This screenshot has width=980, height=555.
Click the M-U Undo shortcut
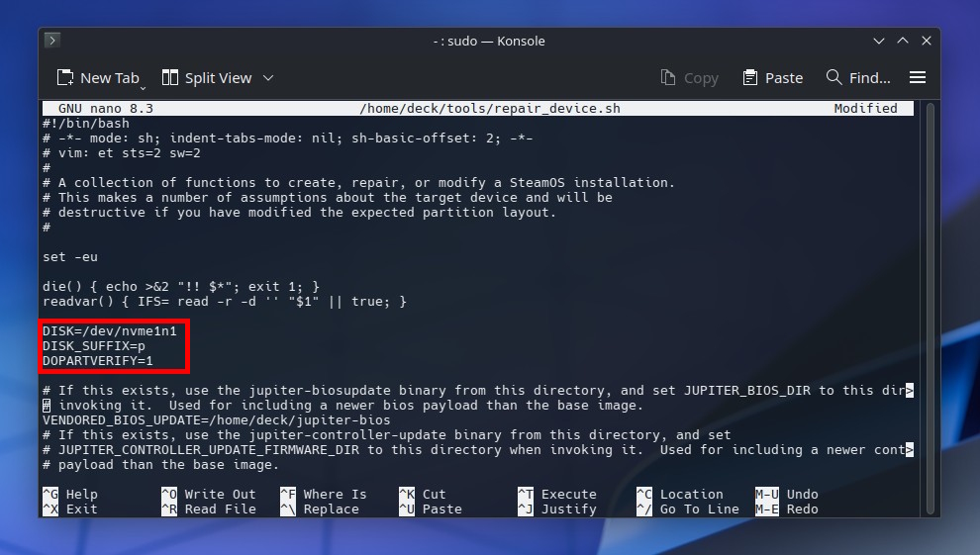click(x=786, y=494)
